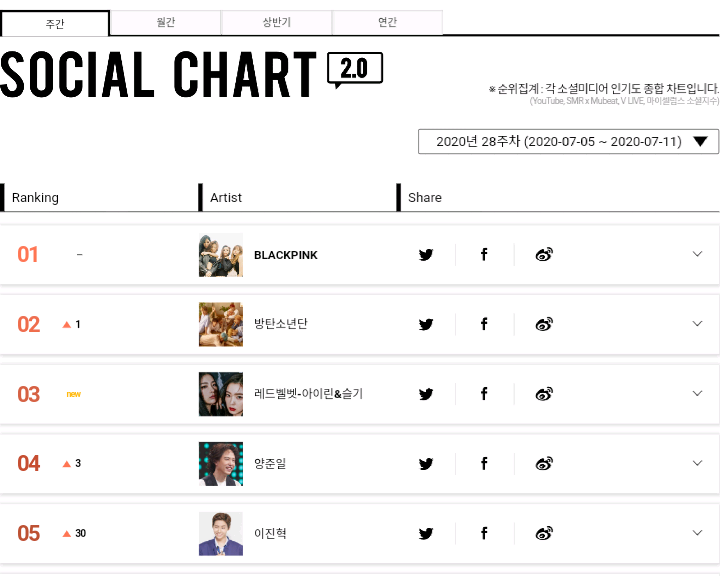Click the BLACKPINK artist name
720x576 pixels.
point(286,255)
